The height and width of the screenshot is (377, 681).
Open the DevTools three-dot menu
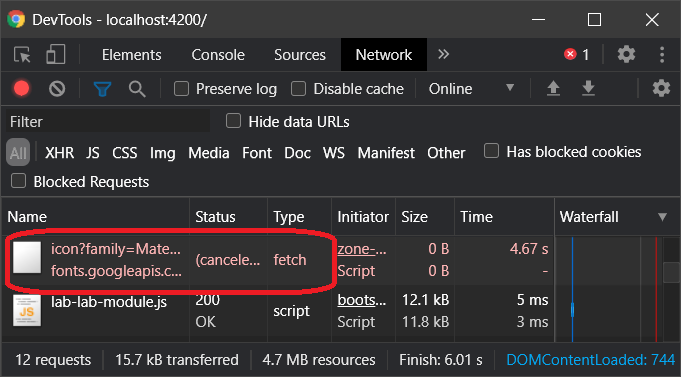click(x=662, y=55)
